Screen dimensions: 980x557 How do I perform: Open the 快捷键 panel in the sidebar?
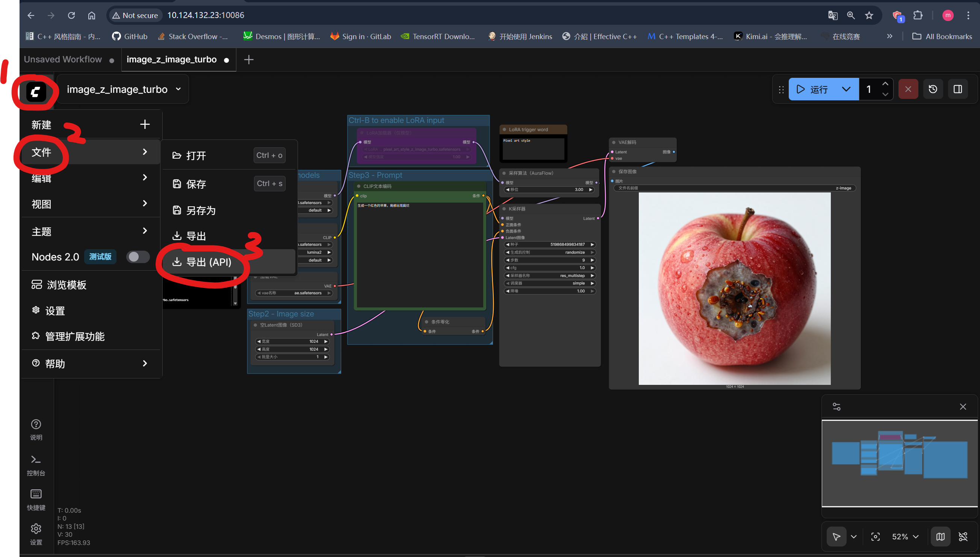(x=36, y=499)
